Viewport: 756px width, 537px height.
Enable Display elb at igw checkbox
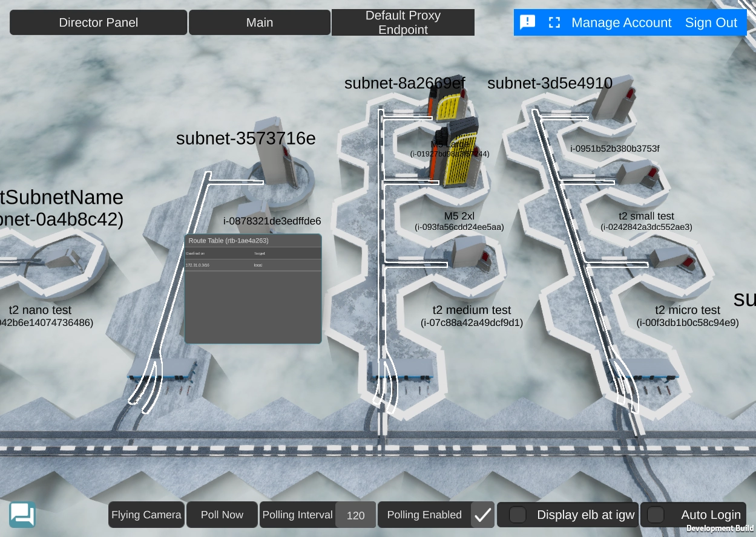click(518, 515)
